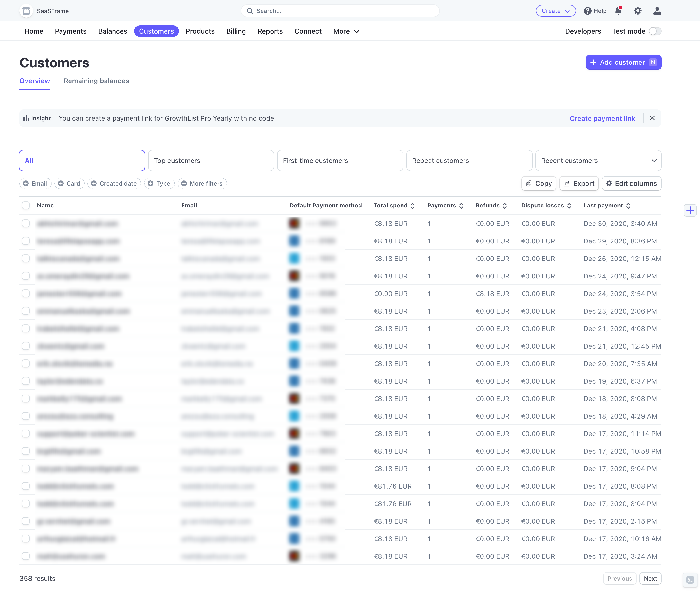The width and height of the screenshot is (700, 592).
Task: Tick checkbox for Dec 17, 2020, 3:24 AM row
Action: point(26,556)
